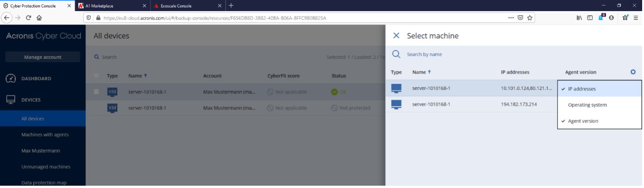Toggle select-all checkbox in devices header
This screenshot has width=644, height=188.
coord(96,75)
